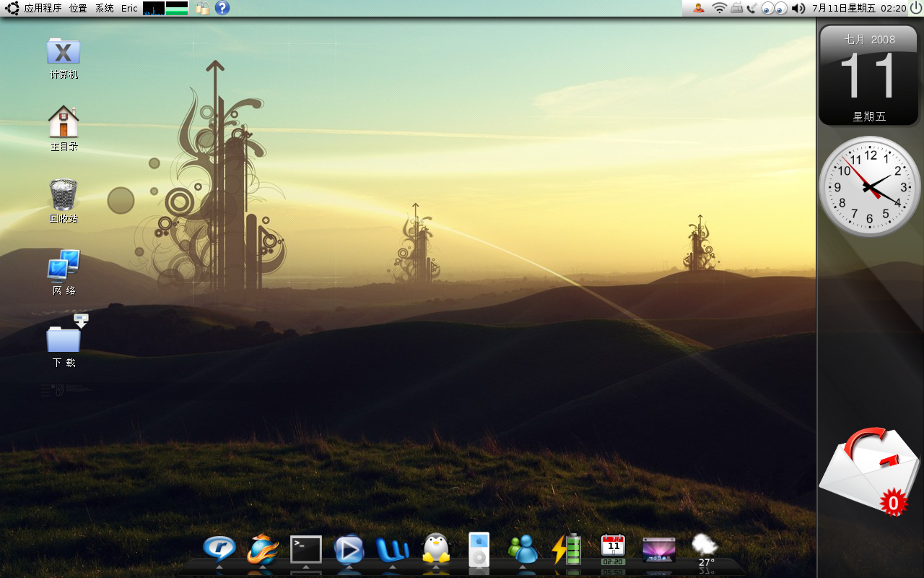
Task: Click the CPU system monitor graph
Action: [x=154, y=8]
